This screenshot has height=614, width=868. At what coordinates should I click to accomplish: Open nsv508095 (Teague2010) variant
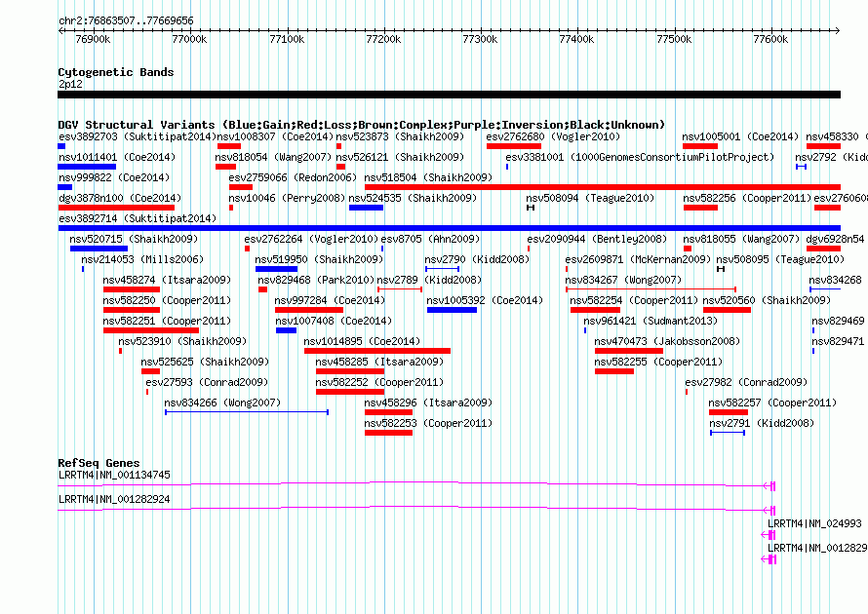(x=780, y=259)
